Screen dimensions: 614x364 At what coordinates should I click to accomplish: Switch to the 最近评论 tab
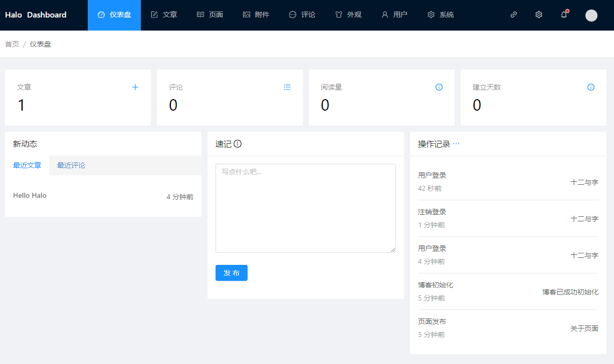pyautogui.click(x=71, y=165)
